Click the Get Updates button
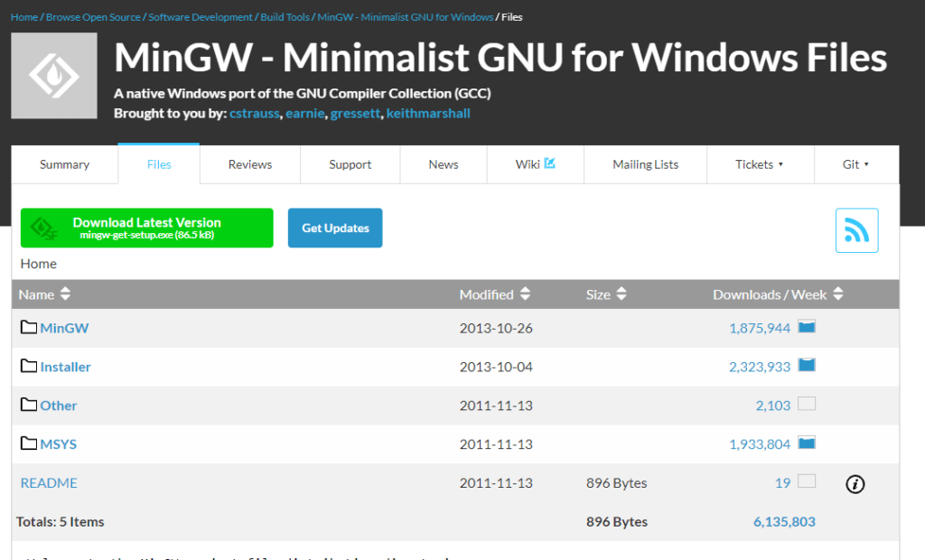This screenshot has height=560, width=925. (335, 228)
